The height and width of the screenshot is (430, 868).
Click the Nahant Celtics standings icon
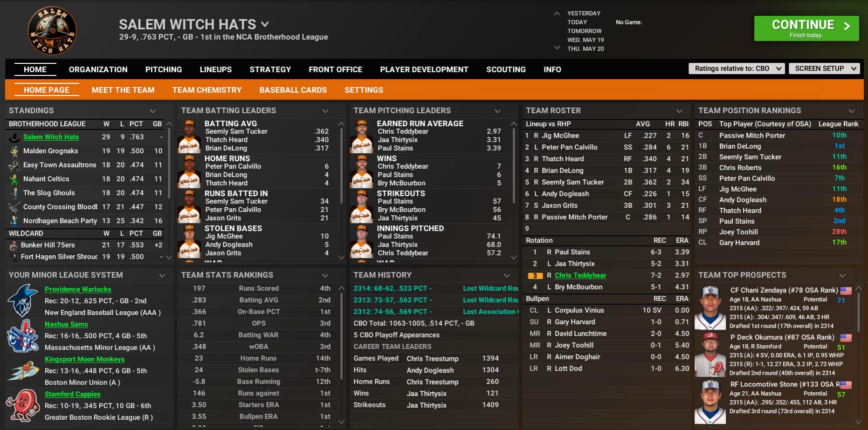click(x=14, y=179)
